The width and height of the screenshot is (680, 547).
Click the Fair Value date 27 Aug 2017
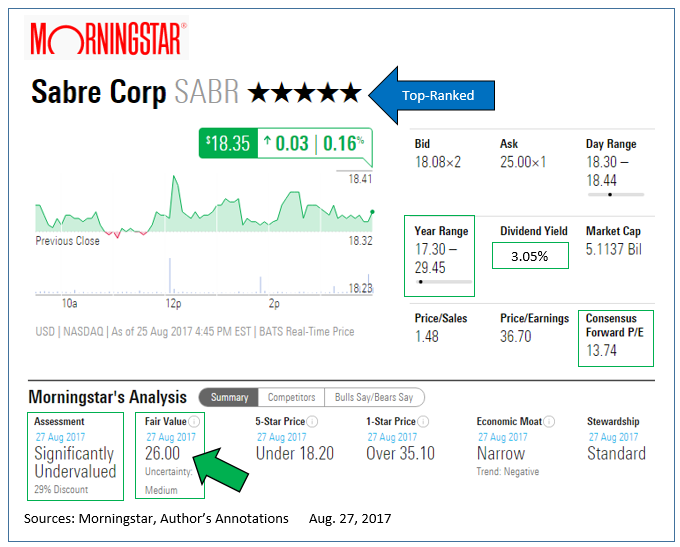click(x=171, y=437)
